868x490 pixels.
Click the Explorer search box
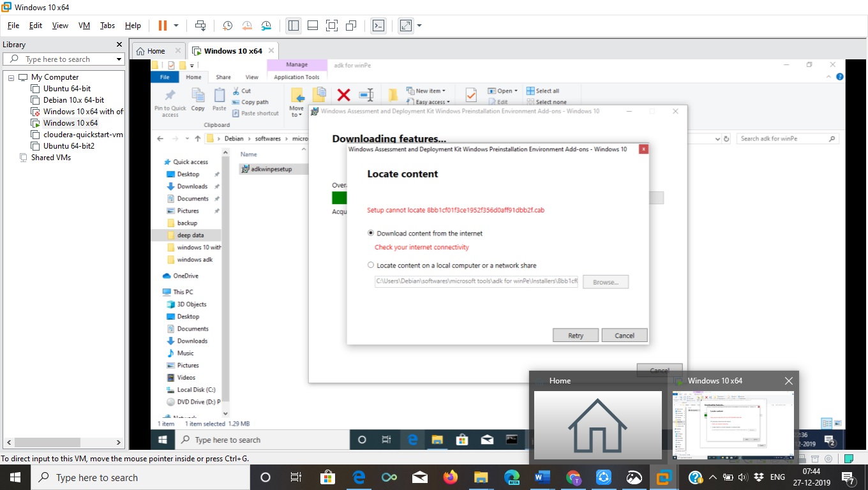787,138
